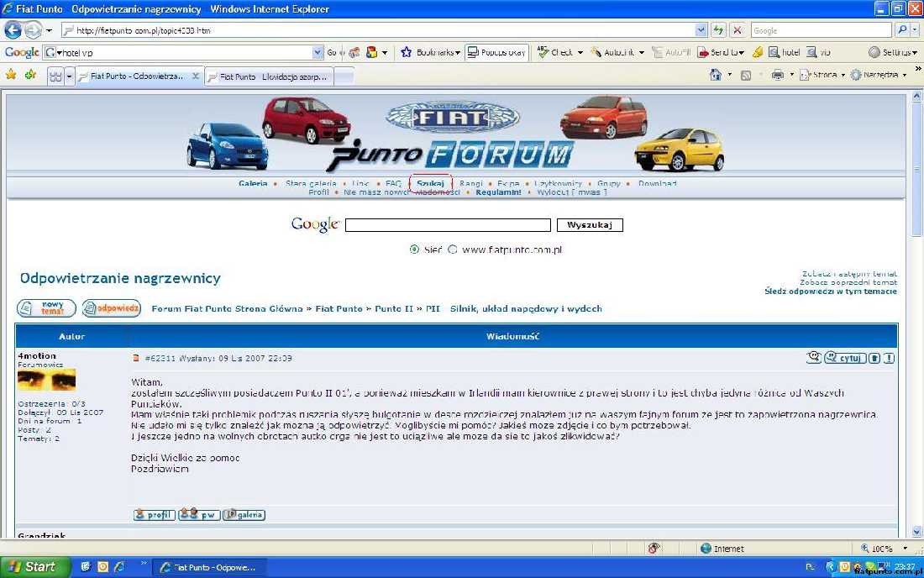Image resolution: width=924 pixels, height=578 pixels.
Task: Switch to 'Fiat Punto - Likwidacja...' tab
Action: (x=270, y=76)
